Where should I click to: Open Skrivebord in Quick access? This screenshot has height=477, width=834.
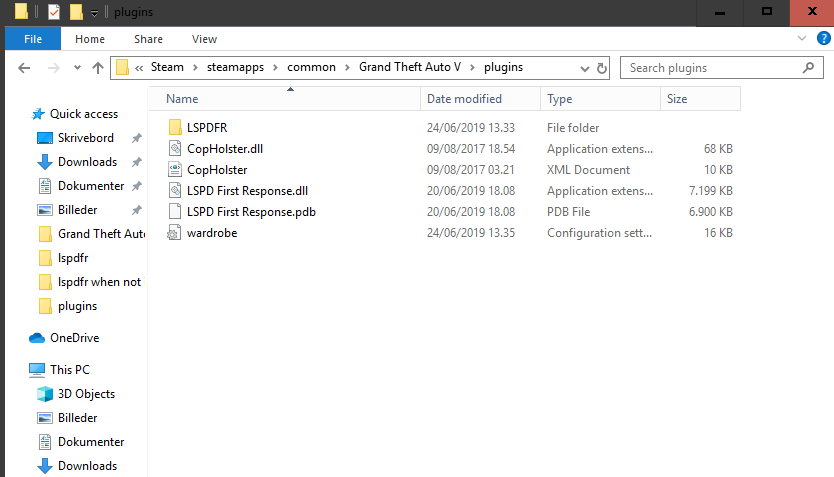point(86,138)
